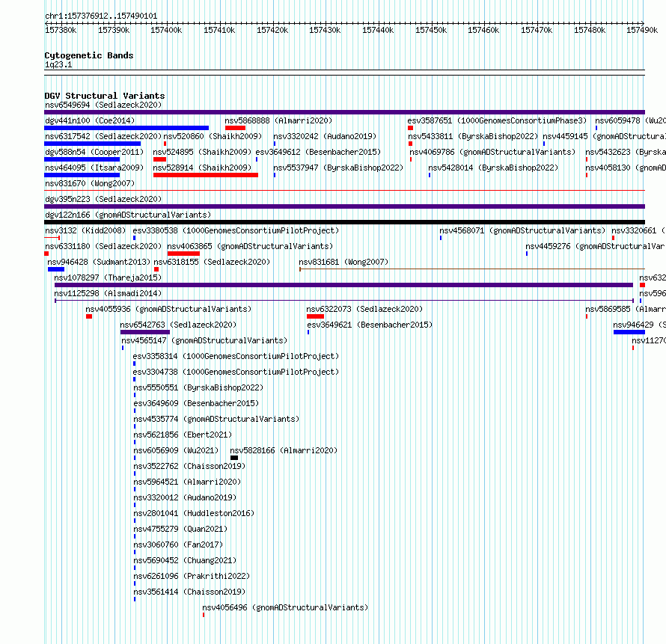Screen dimensions: 666x644
Task: Select nsv6056909 (Wu2021) label
Action: (x=176, y=450)
